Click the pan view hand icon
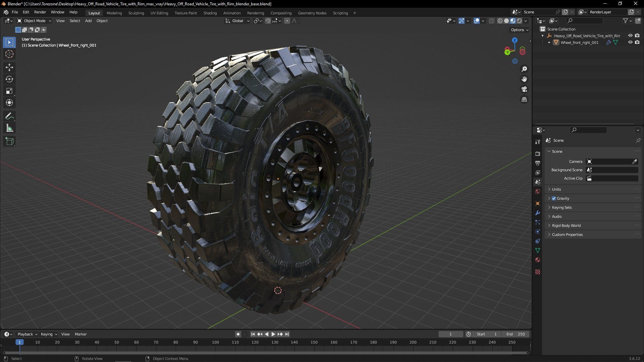The height and width of the screenshot is (362, 644). [x=524, y=79]
